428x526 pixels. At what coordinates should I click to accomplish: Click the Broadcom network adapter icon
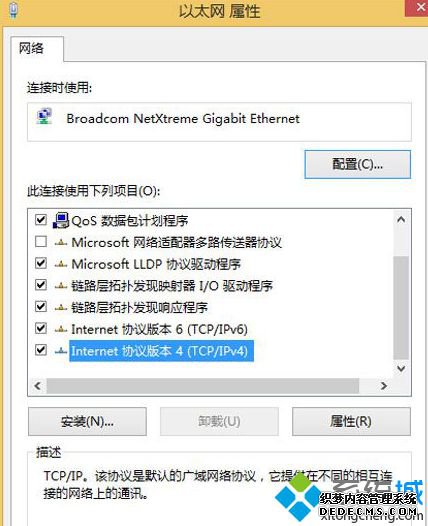(x=44, y=116)
